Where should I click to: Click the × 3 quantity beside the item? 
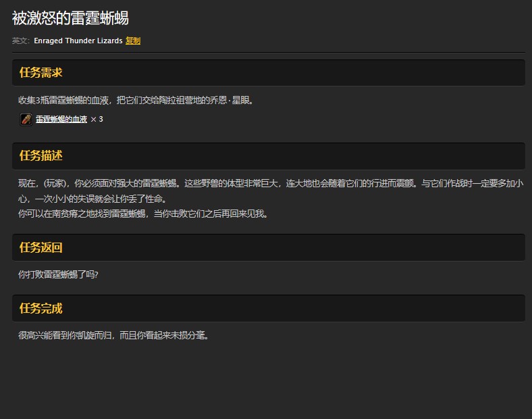pyautogui.click(x=97, y=120)
